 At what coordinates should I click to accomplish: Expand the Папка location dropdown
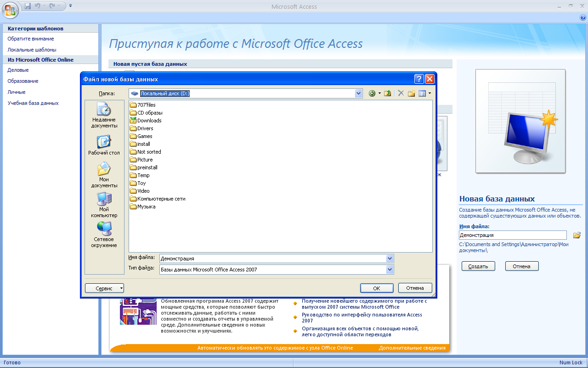click(358, 93)
